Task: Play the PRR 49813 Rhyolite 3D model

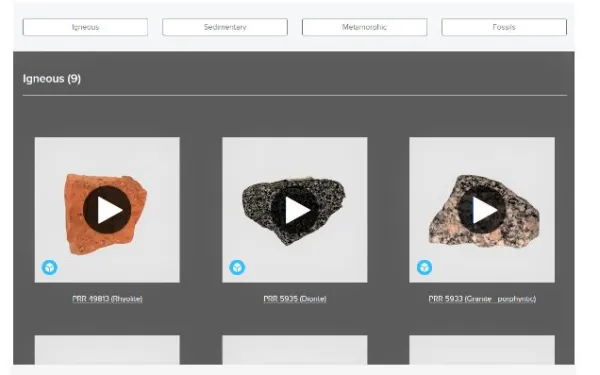Action: click(x=107, y=210)
